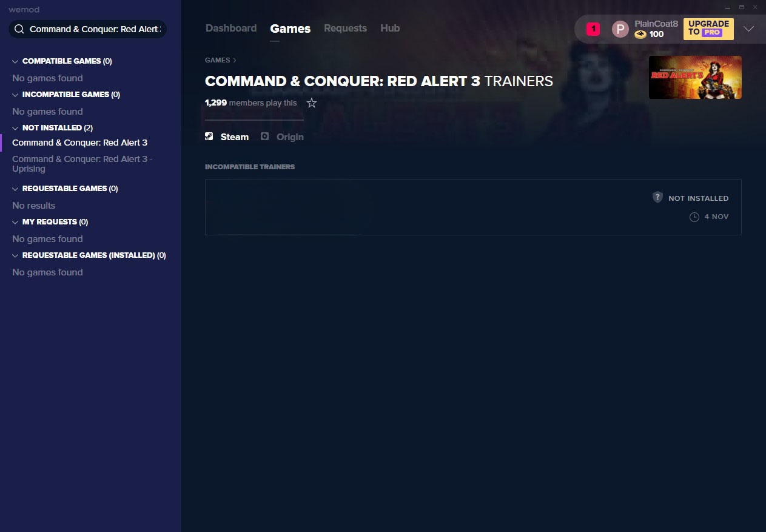
Task: Favorite the game with the star icon
Action: pyautogui.click(x=312, y=103)
